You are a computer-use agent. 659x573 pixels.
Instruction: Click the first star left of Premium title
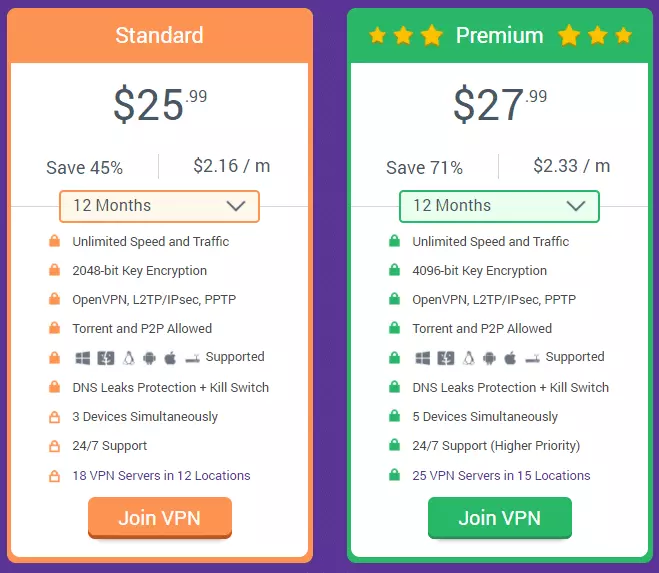(x=377, y=36)
